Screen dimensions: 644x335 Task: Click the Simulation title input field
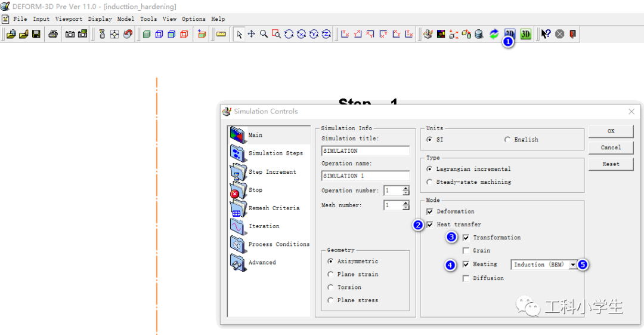coord(365,151)
